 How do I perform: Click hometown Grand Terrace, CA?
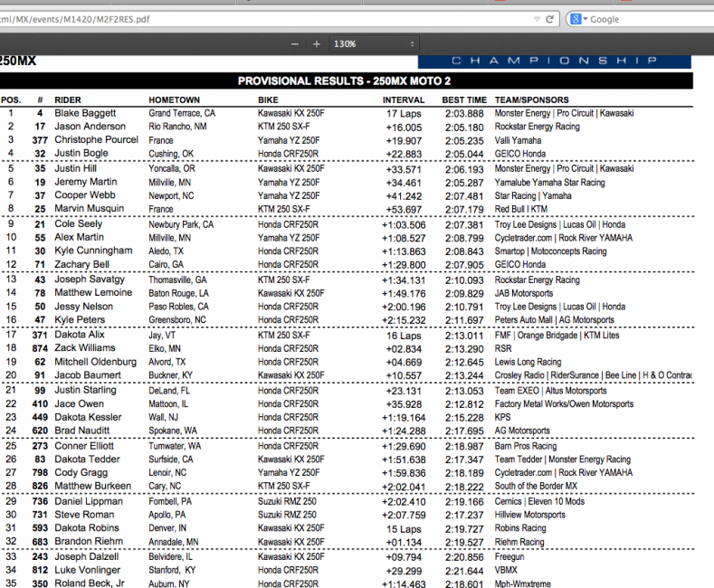point(182,113)
